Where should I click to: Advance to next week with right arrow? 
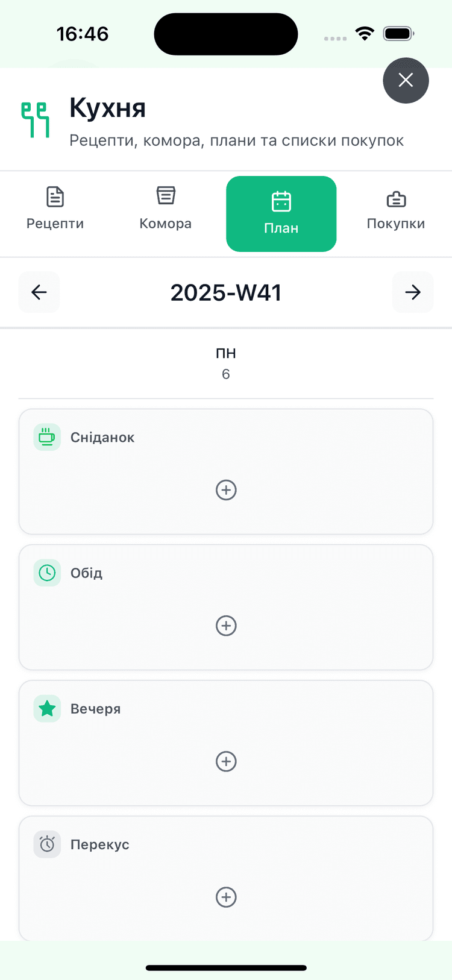point(413,292)
